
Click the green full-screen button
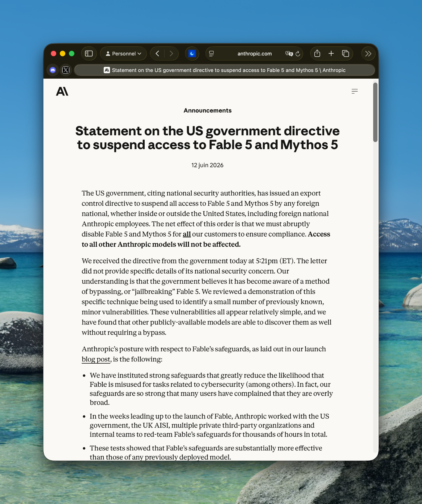[72, 54]
